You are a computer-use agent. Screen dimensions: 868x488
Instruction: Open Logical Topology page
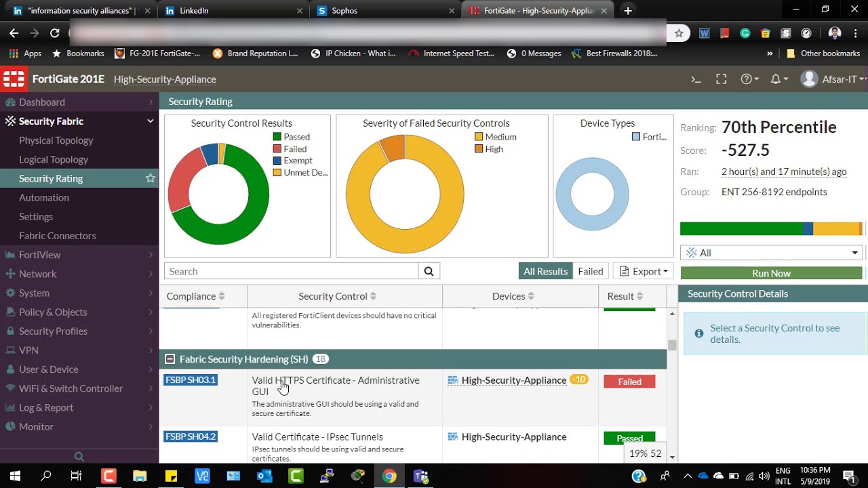[x=54, y=159]
